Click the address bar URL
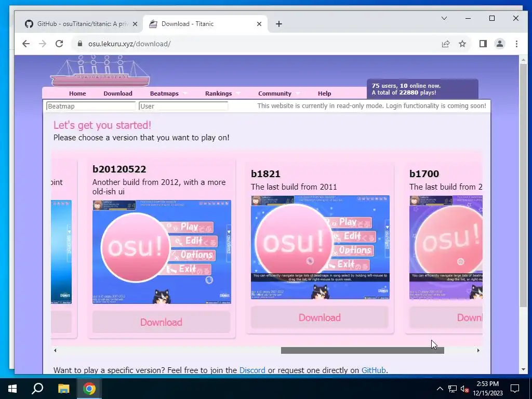This screenshot has height=399, width=532. click(129, 44)
